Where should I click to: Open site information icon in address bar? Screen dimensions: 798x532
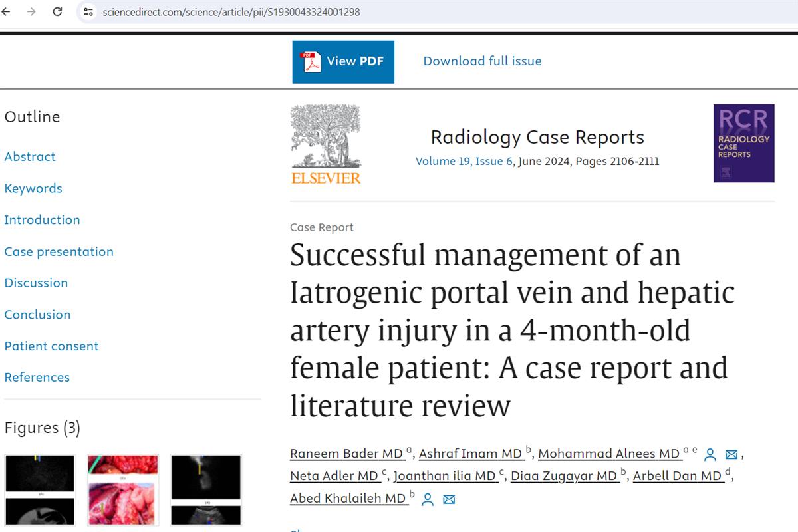tap(88, 11)
